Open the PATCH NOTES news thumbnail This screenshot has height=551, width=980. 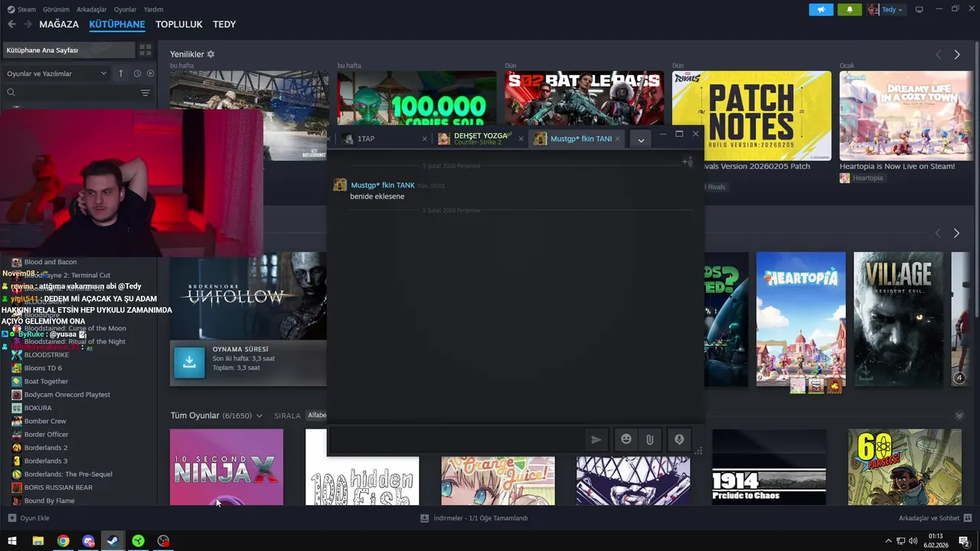coord(752,116)
